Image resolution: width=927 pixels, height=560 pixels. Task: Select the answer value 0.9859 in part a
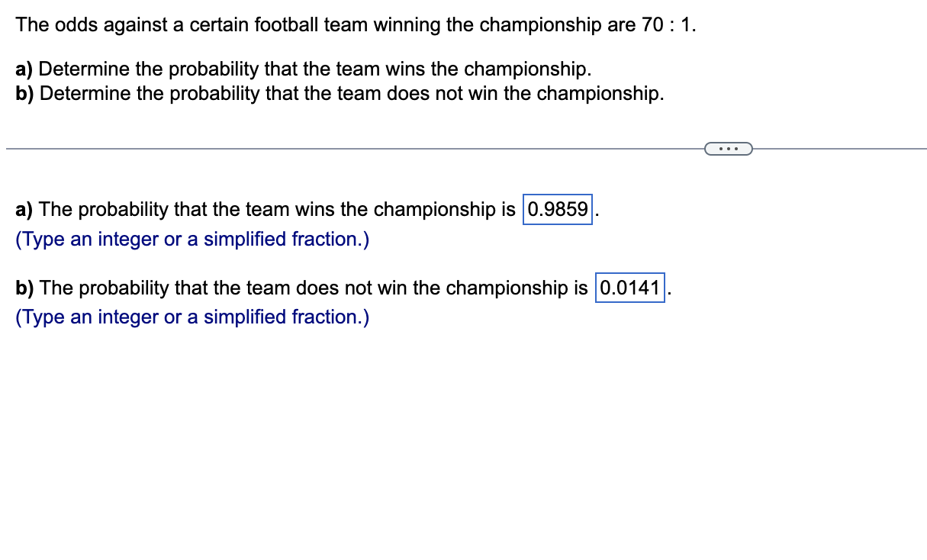pos(557,210)
